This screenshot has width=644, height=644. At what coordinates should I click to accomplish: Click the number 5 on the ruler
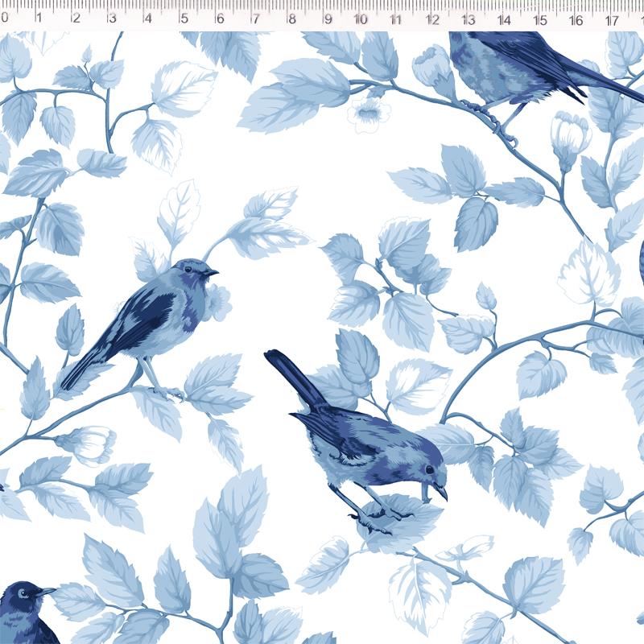pos(184,18)
